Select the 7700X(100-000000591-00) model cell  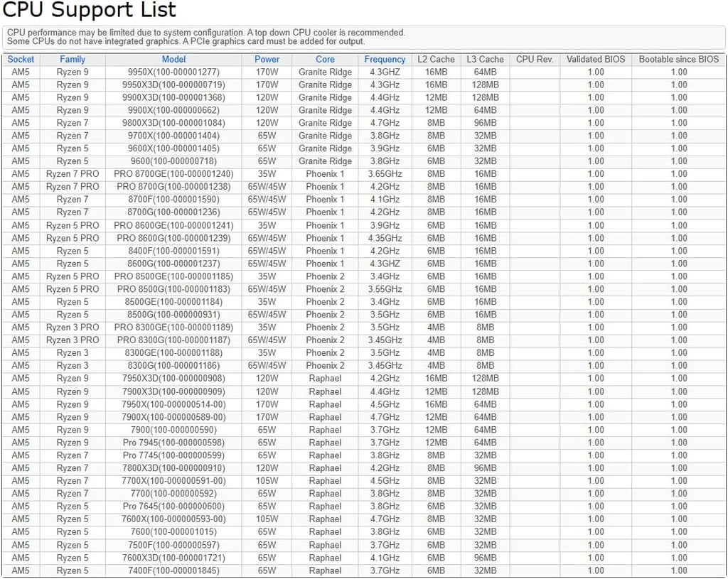(173, 481)
